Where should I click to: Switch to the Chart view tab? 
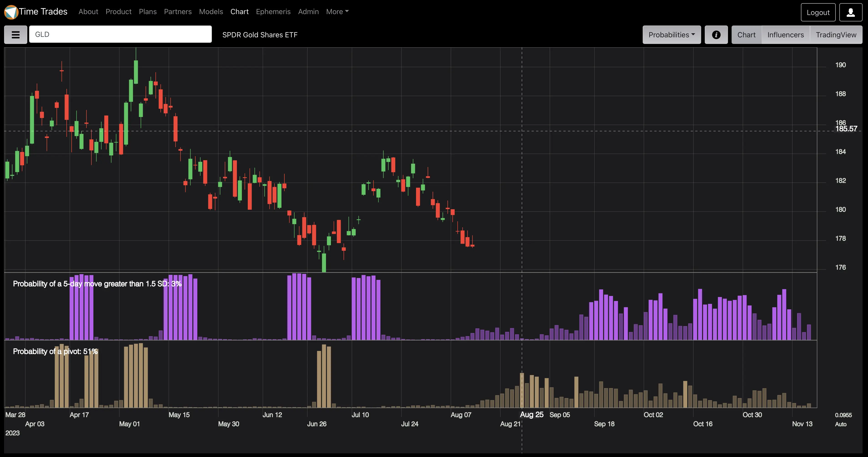click(x=746, y=35)
